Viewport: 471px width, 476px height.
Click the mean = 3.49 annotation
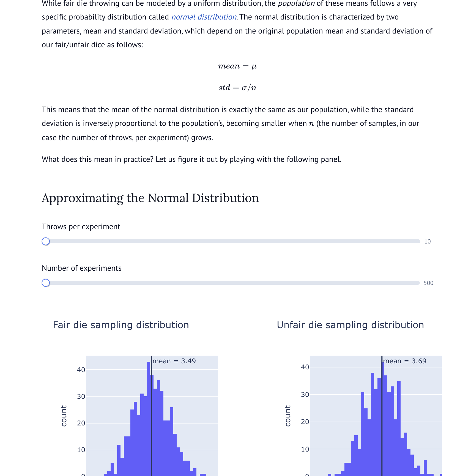[174, 361]
